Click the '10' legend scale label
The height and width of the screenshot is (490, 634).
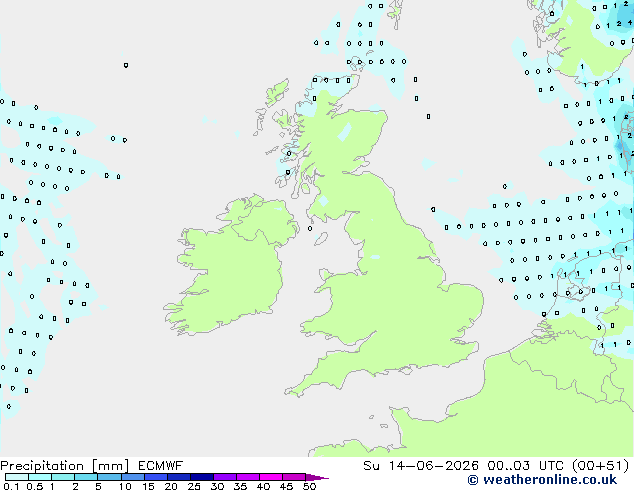pyautogui.click(x=125, y=486)
